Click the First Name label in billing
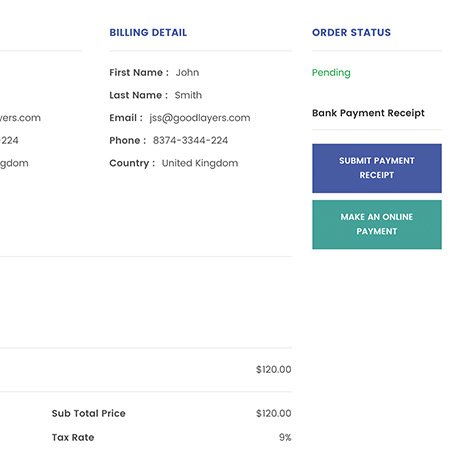The image size is (450, 450). (x=139, y=72)
